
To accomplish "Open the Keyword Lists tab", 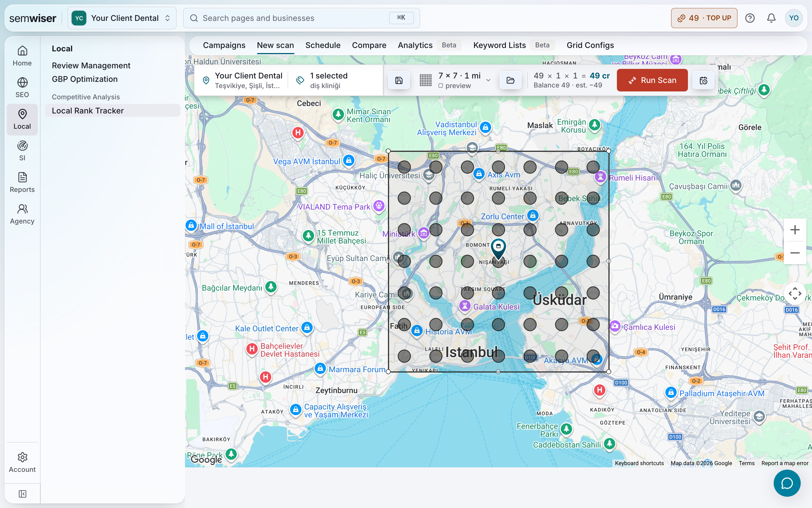I will point(499,45).
